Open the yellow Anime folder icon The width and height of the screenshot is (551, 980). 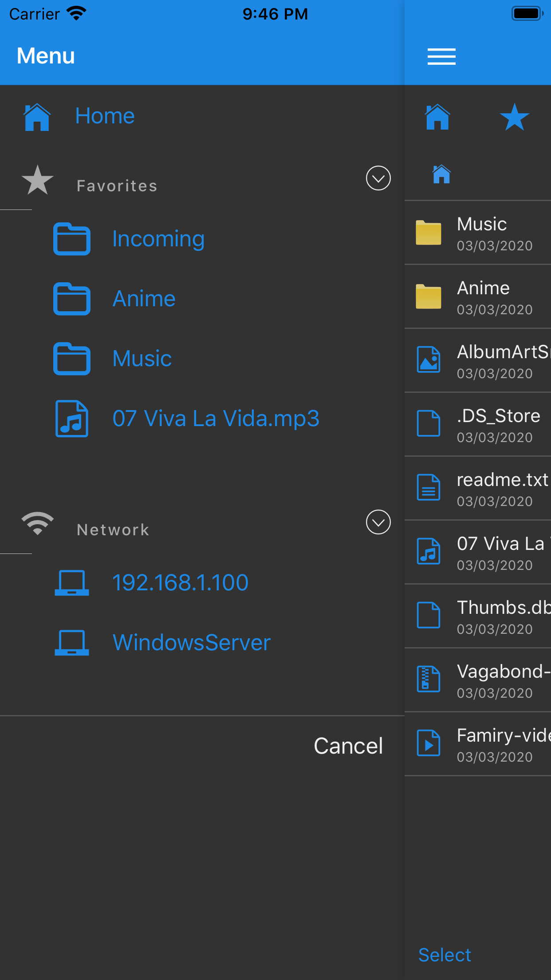click(428, 296)
